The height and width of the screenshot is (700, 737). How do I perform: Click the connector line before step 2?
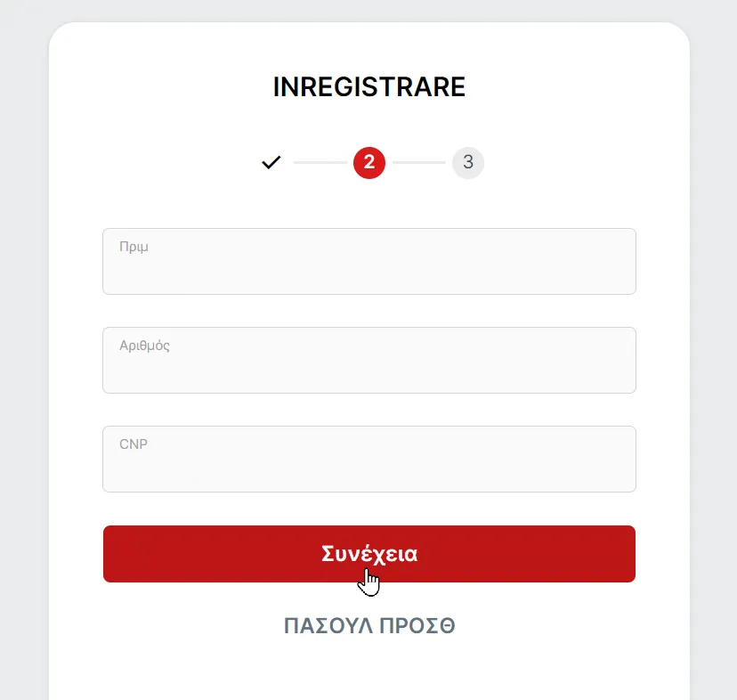(x=320, y=163)
